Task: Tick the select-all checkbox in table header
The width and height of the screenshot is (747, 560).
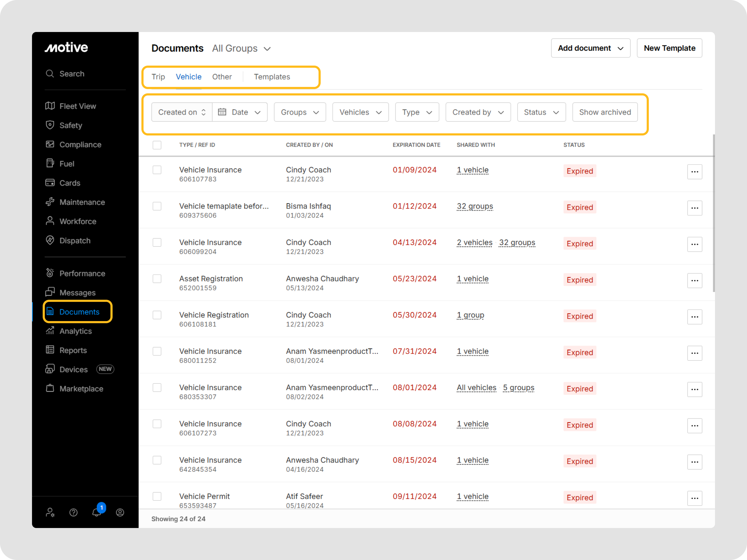Action: tap(157, 145)
